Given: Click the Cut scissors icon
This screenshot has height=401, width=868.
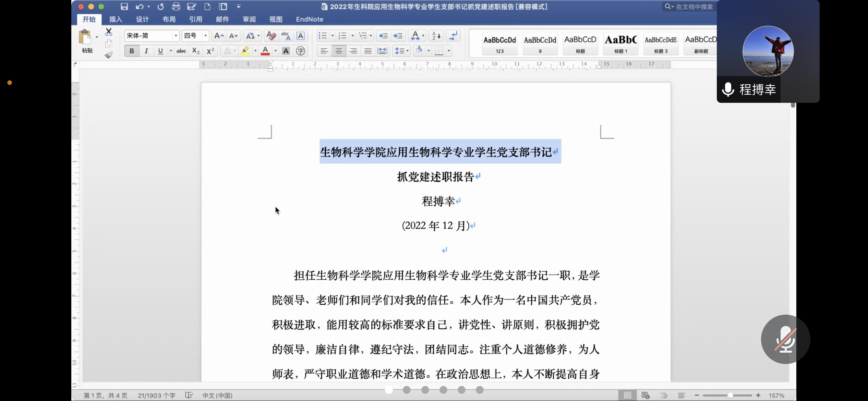Looking at the screenshot, I should (109, 32).
